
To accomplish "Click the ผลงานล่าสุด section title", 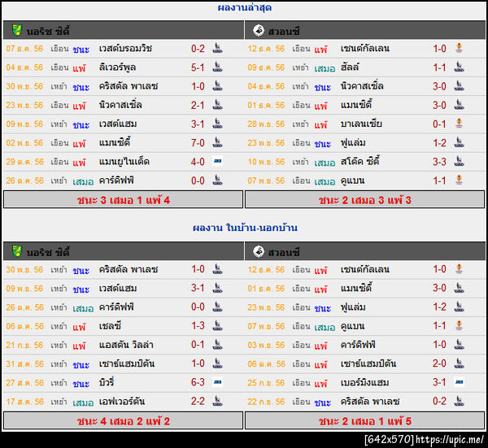I will point(245,7).
